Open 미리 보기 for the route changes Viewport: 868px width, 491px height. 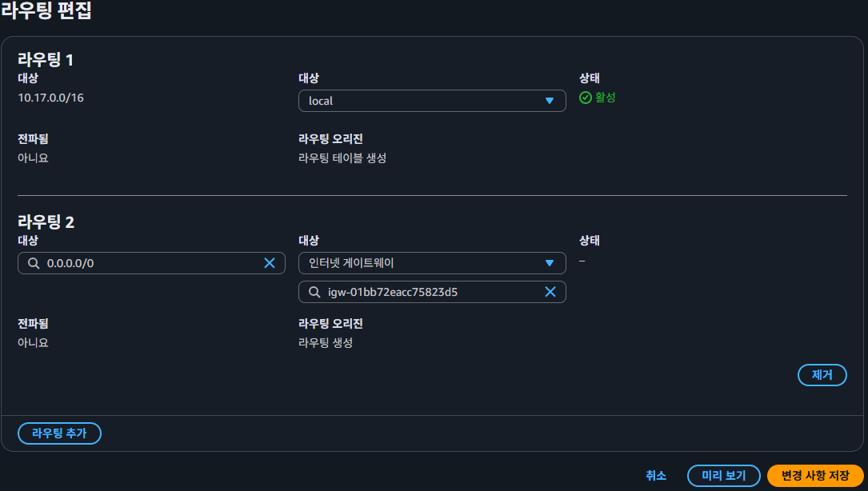(723, 476)
